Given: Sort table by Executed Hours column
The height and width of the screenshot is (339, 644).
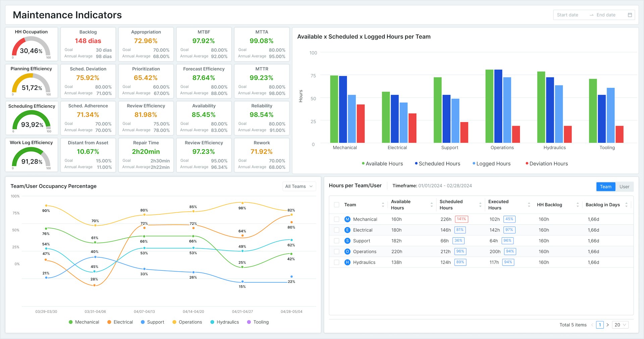Looking at the screenshot, I should (x=529, y=205).
